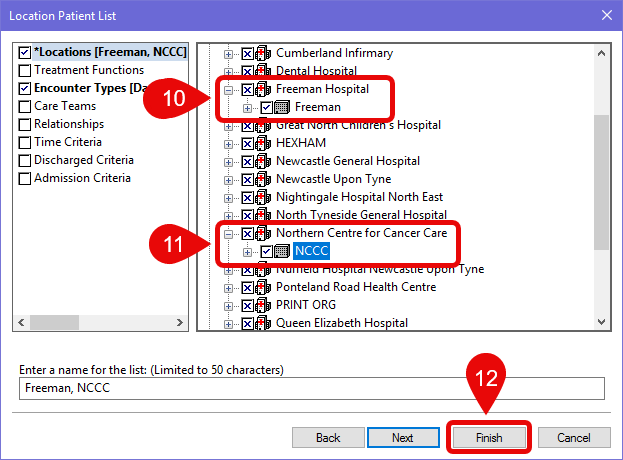Expand the Freeman sub-location node
The width and height of the screenshot is (623, 460).
(247, 108)
